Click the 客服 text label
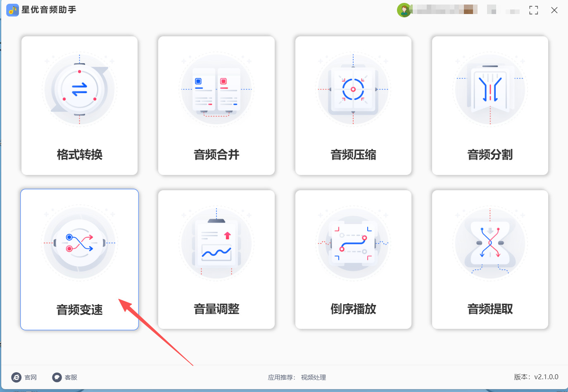 coord(71,377)
